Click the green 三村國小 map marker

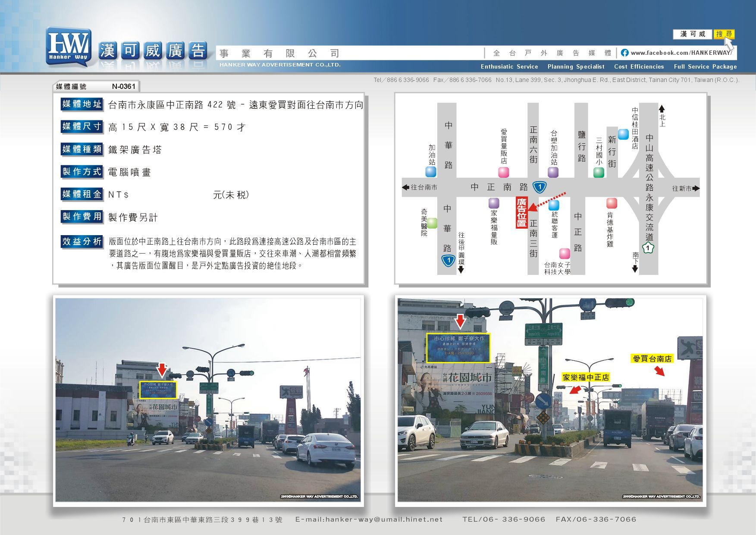click(599, 172)
